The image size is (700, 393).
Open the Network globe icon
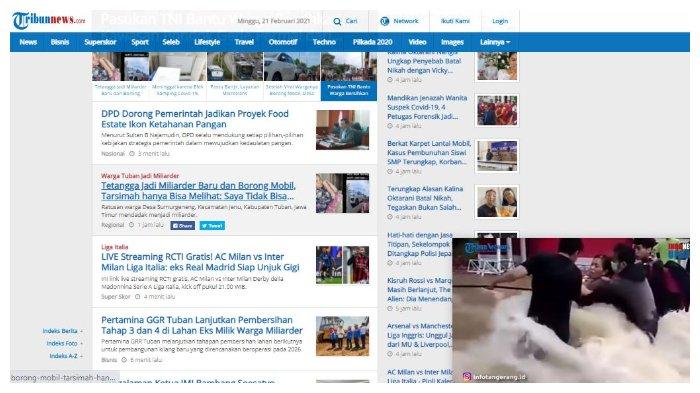tap(384, 21)
